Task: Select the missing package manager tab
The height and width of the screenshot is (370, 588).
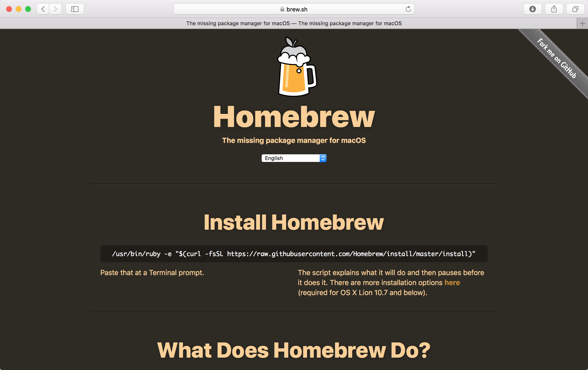Action: (294, 24)
